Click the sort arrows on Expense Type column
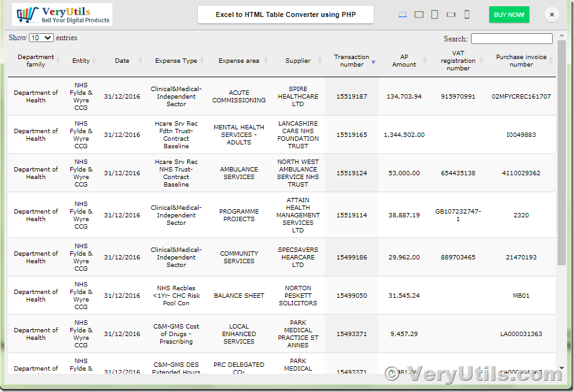Screen dimensions: 574x392 click(x=202, y=61)
